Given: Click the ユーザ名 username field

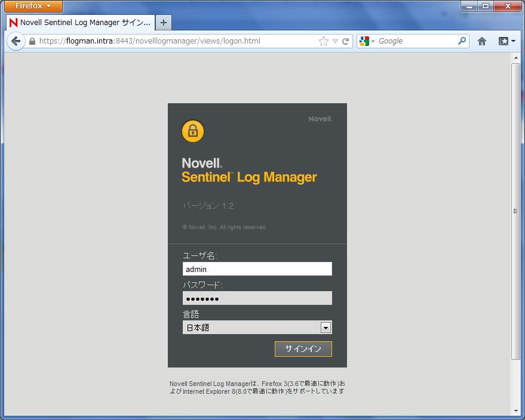Looking at the screenshot, I should tap(257, 269).
